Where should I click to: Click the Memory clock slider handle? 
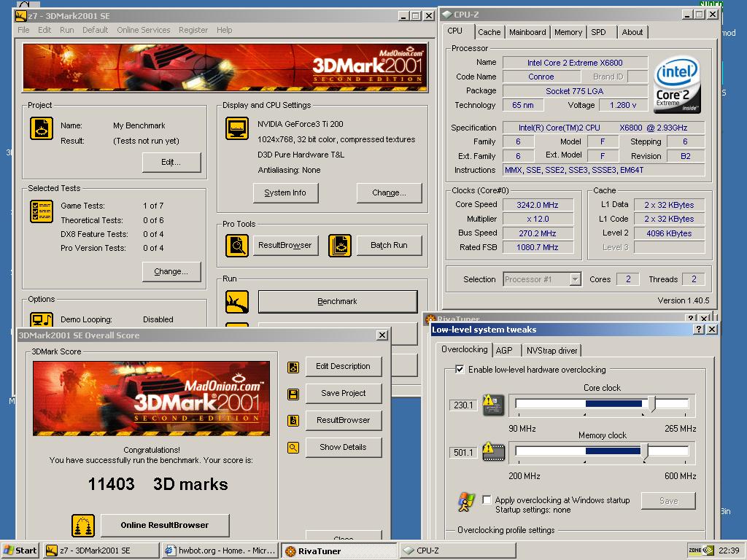tap(645, 451)
